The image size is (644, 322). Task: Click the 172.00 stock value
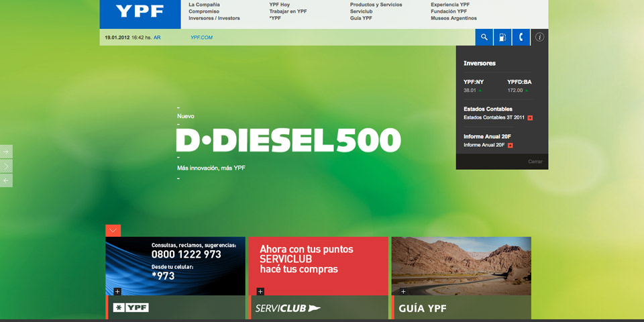tap(515, 91)
